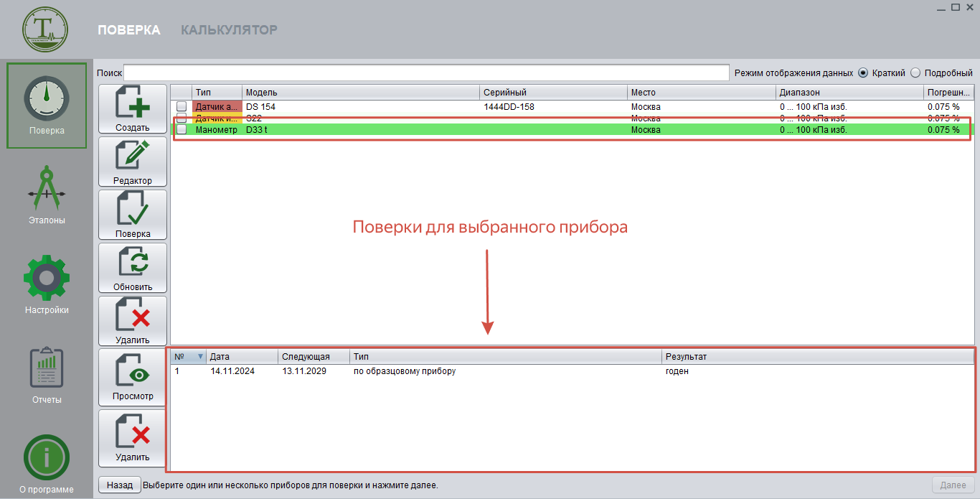Switch to the КАЛЬКУЛЯТОР tab
Image resolution: width=980 pixels, height=499 pixels.
click(x=229, y=30)
